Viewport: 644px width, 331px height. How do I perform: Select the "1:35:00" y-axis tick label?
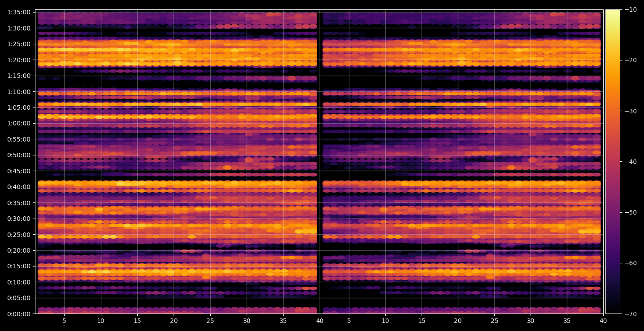[19, 12]
